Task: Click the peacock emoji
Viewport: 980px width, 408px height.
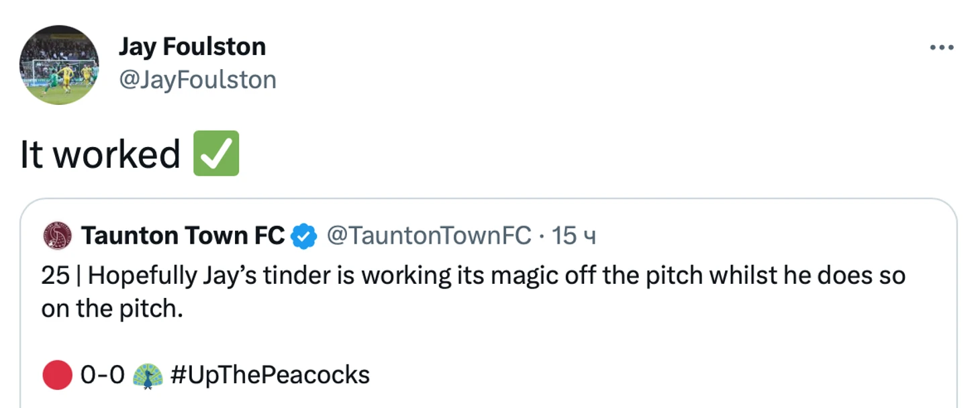Action: [x=148, y=375]
